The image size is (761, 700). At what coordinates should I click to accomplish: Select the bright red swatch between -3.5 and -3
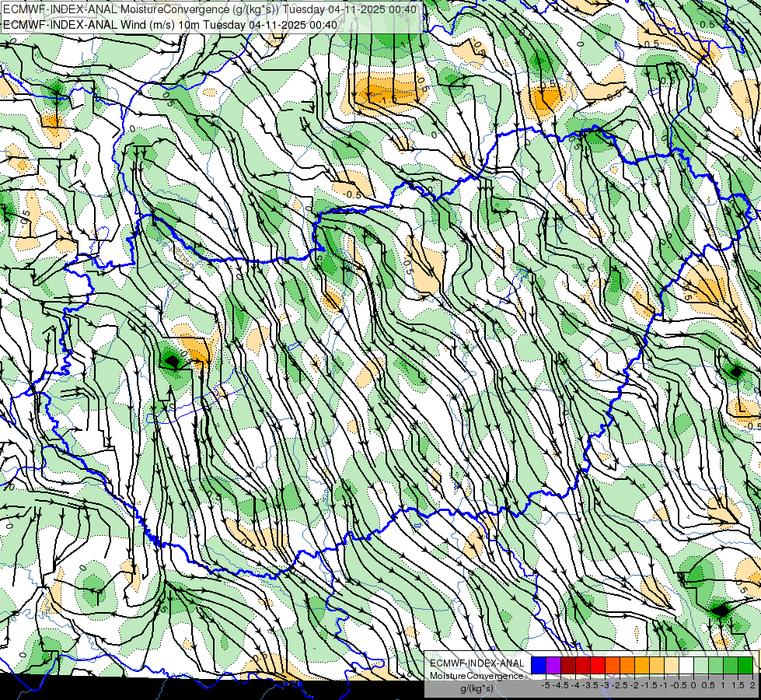(x=598, y=665)
